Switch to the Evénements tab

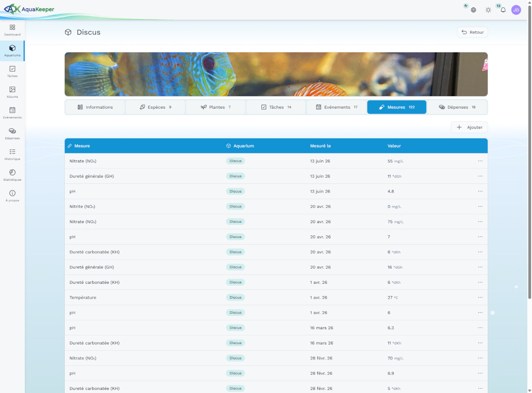[337, 107]
